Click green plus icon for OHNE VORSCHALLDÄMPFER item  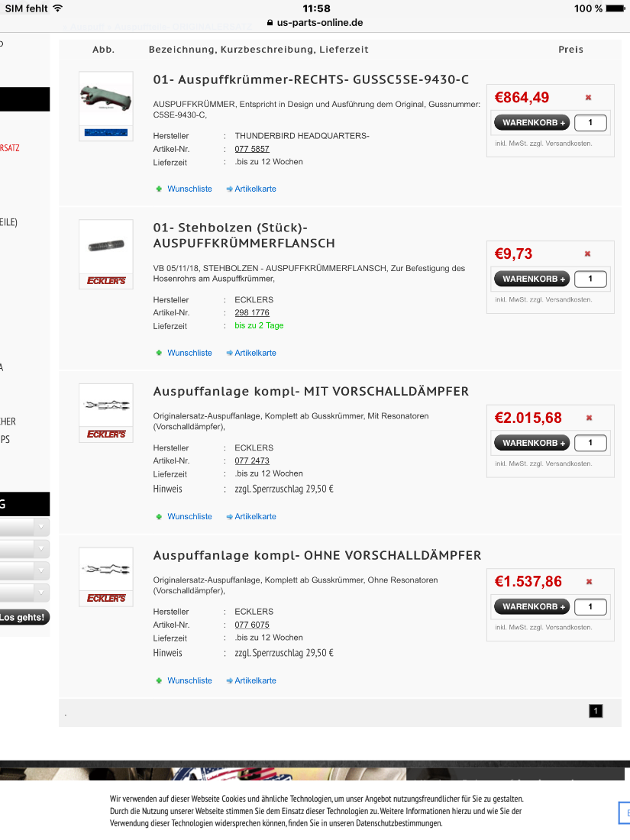pyautogui.click(x=159, y=681)
